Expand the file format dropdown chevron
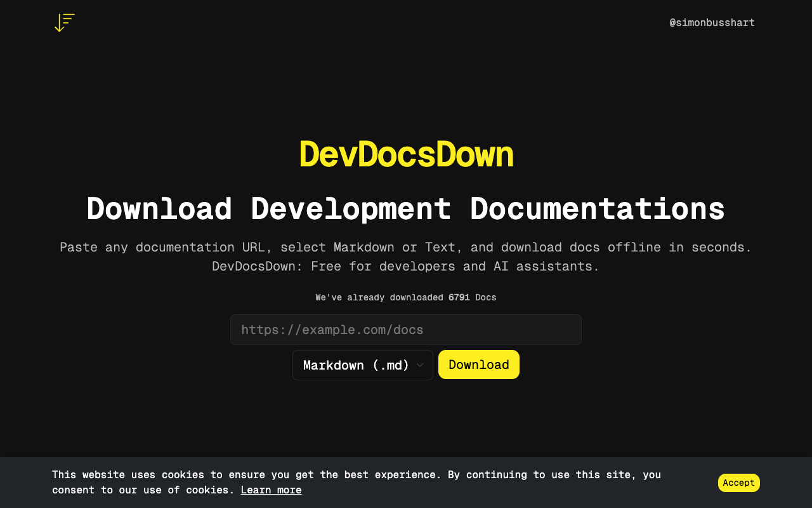 point(419,365)
